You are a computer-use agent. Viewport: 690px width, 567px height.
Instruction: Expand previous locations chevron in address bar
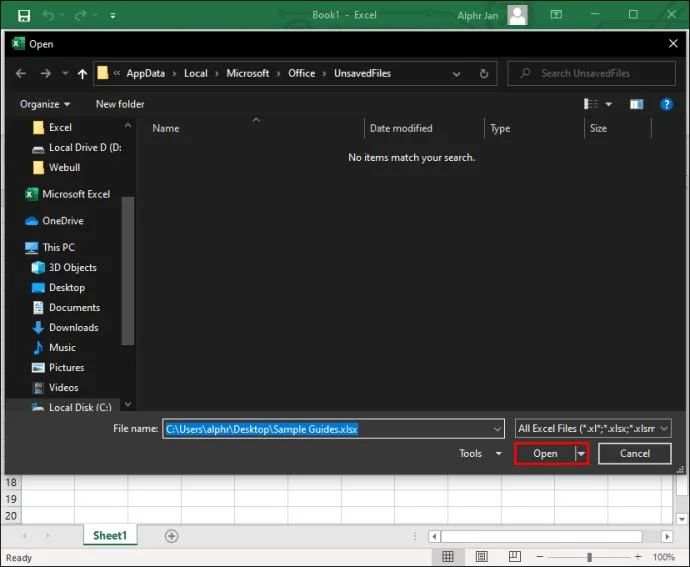click(456, 74)
